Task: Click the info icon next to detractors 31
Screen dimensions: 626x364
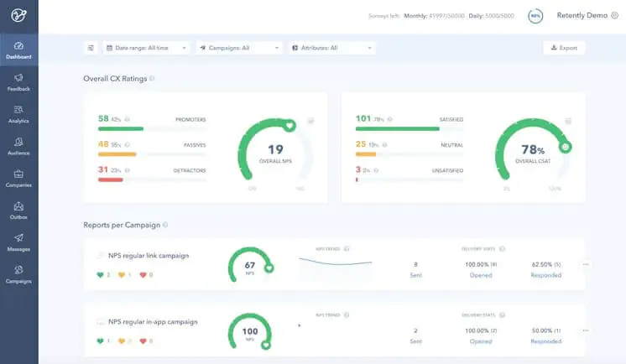Action: 128,170
